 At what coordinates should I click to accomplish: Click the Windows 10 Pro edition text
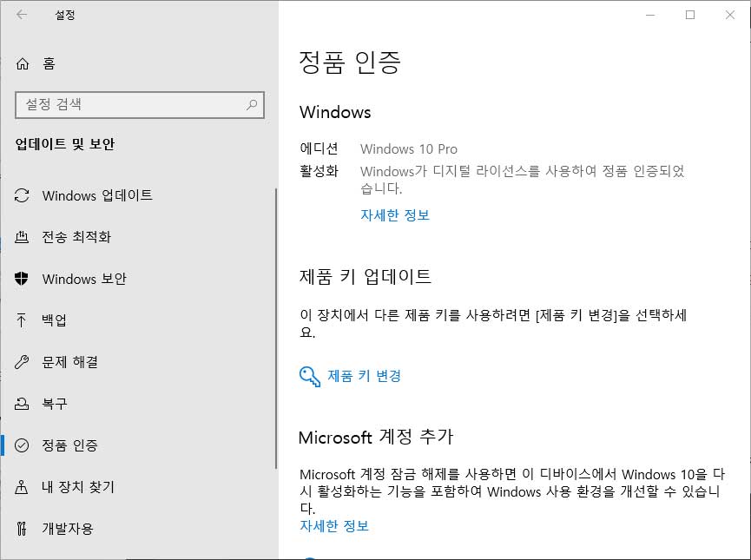point(409,149)
